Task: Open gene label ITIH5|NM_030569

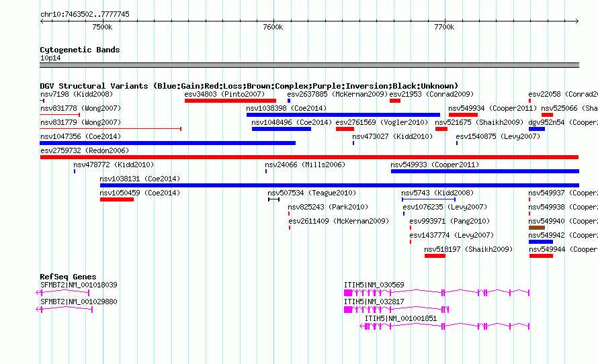Action: (374, 285)
